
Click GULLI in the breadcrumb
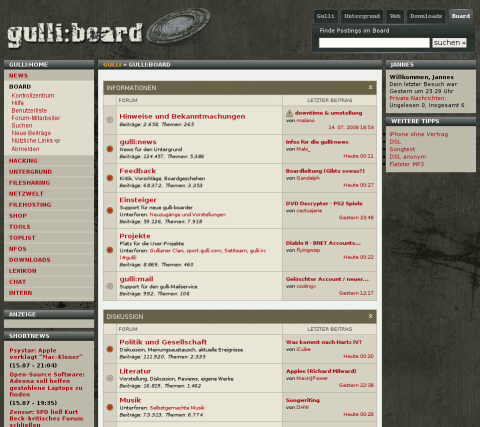tap(112, 65)
